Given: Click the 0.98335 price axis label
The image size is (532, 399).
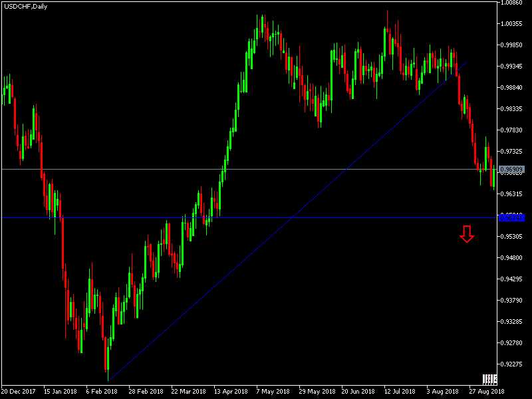Looking at the screenshot, I should [x=511, y=108].
